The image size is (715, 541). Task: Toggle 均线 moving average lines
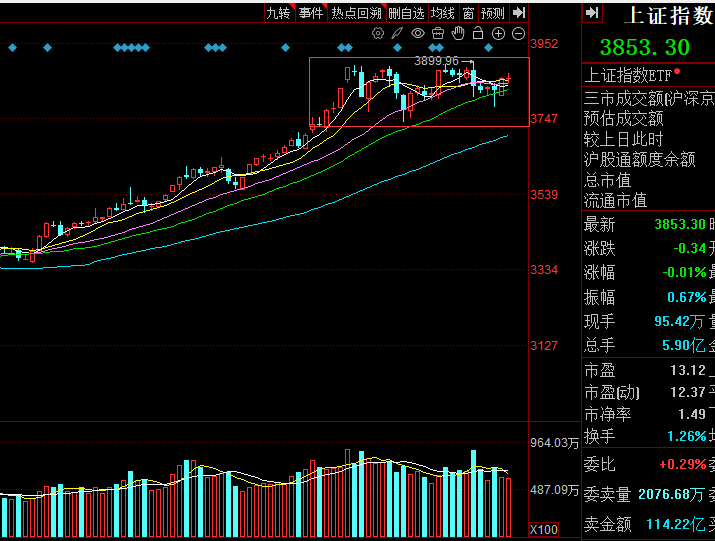pos(443,13)
